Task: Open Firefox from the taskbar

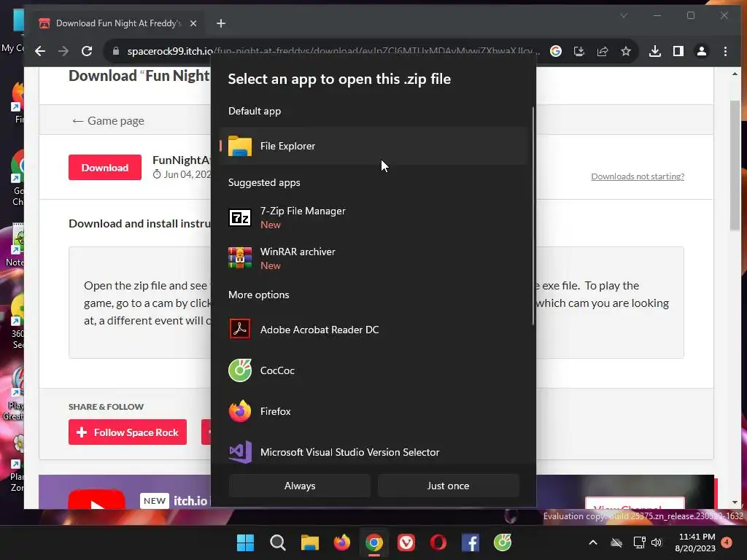Action: pos(341,542)
